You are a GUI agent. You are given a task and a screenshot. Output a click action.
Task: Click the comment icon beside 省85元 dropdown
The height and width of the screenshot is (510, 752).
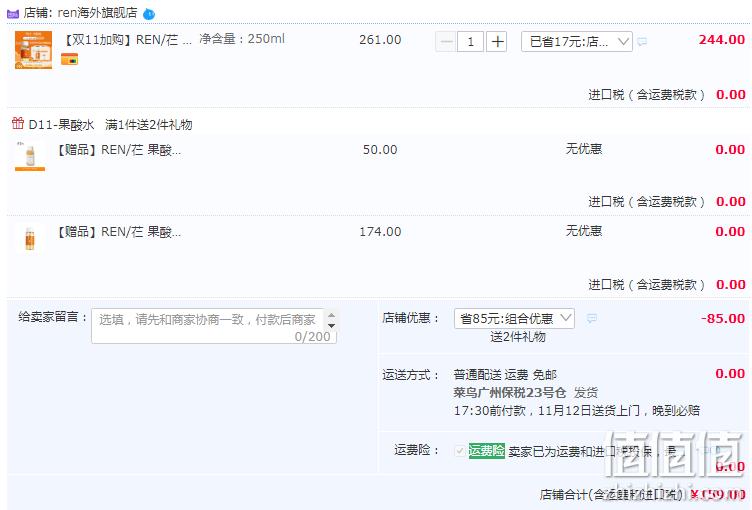(x=592, y=319)
